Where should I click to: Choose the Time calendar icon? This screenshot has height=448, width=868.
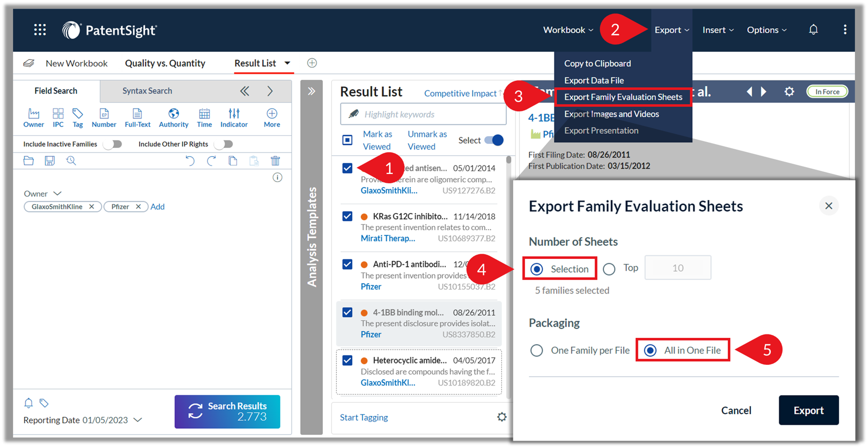coord(204,118)
